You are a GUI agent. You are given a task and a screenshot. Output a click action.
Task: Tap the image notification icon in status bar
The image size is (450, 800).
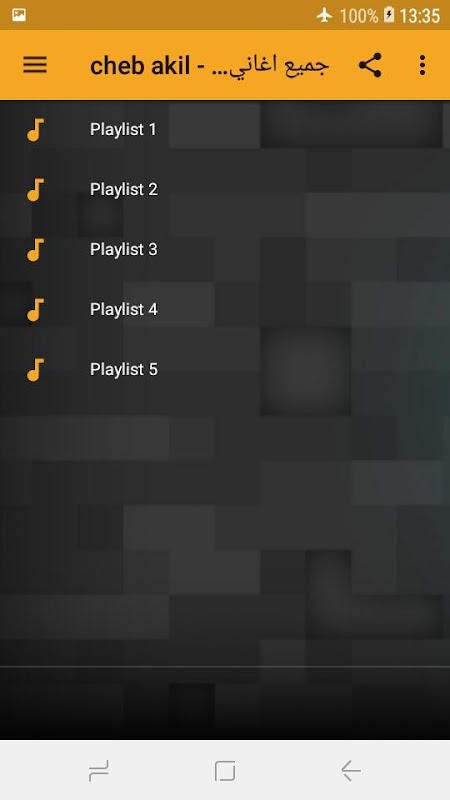19,15
